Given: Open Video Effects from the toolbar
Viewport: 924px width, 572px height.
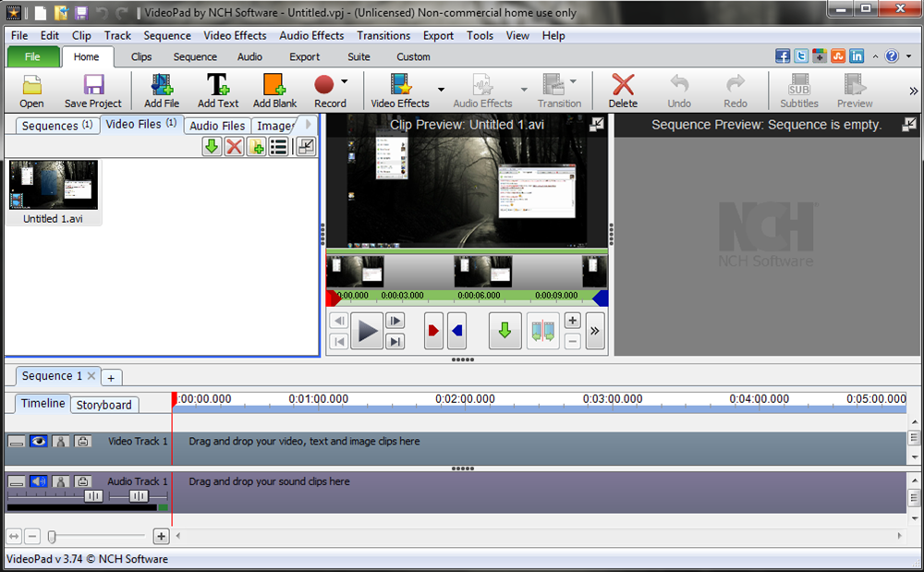Looking at the screenshot, I should pos(400,91).
